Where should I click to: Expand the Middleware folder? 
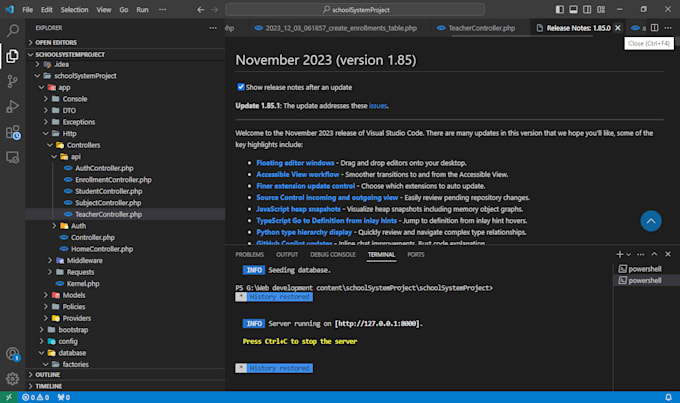point(127,260)
